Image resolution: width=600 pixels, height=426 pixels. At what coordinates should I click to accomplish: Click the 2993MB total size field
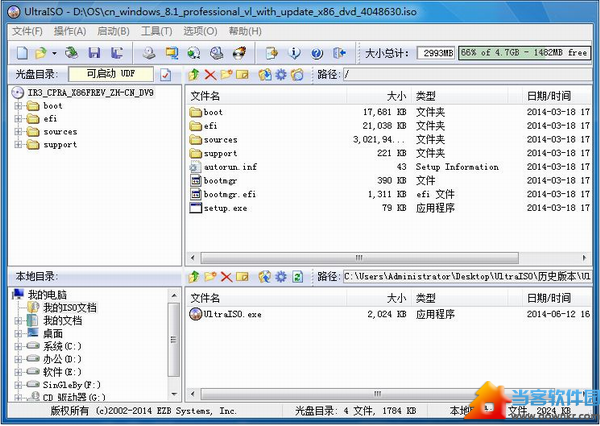[x=436, y=53]
